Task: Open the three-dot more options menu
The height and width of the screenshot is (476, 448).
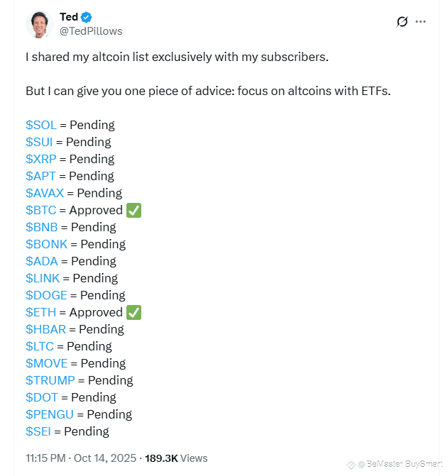Action: pos(421,21)
